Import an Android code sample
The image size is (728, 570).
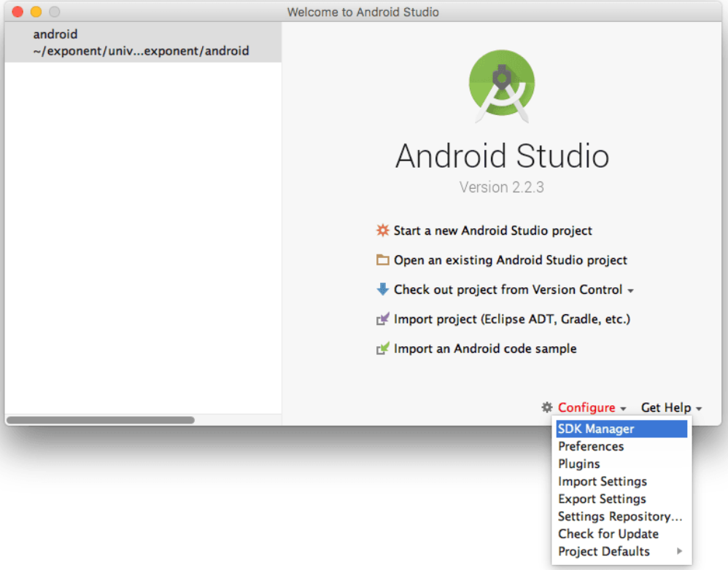coord(485,348)
